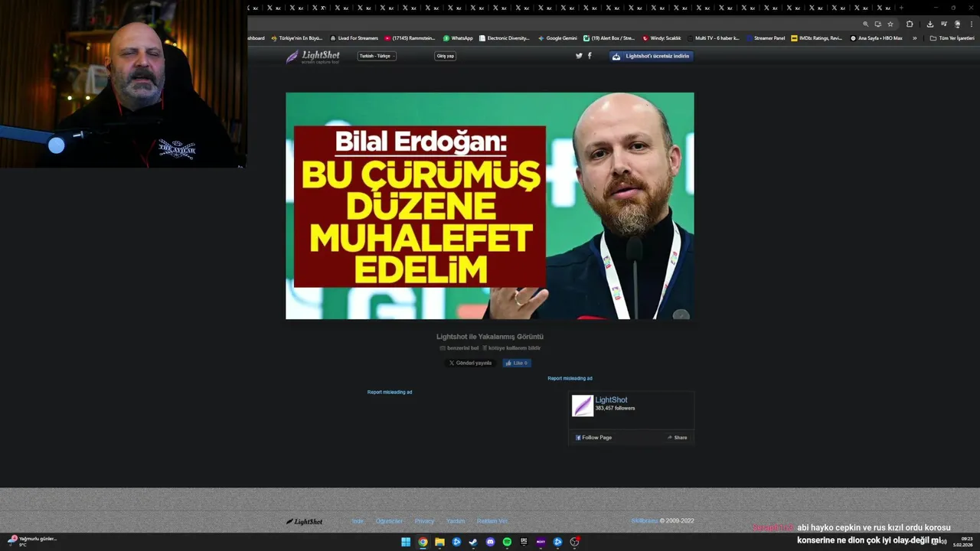980x551 pixels.
Task: Open Multi TV - 6 haber bookmark
Action: [713, 37]
